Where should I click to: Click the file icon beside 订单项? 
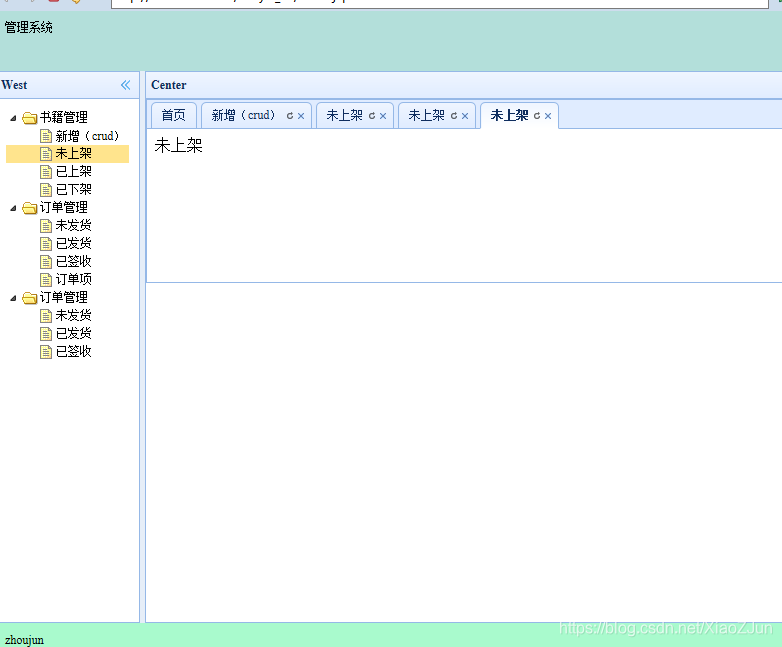pyautogui.click(x=46, y=280)
